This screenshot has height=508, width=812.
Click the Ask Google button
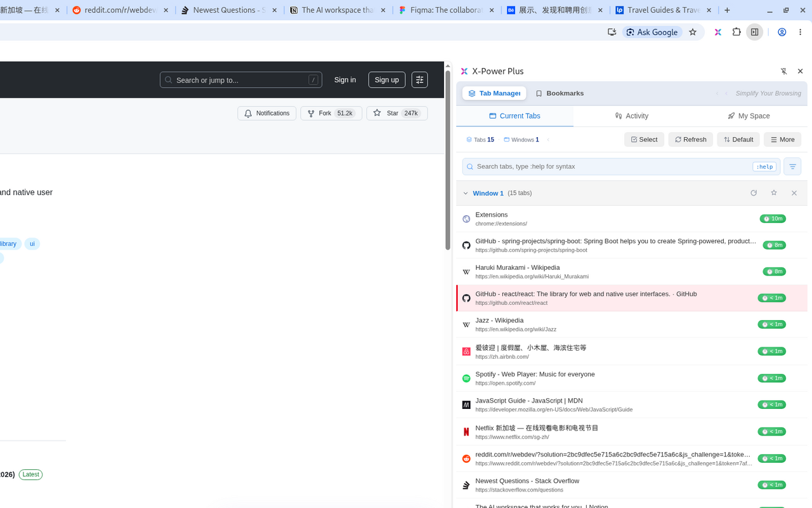652,32
